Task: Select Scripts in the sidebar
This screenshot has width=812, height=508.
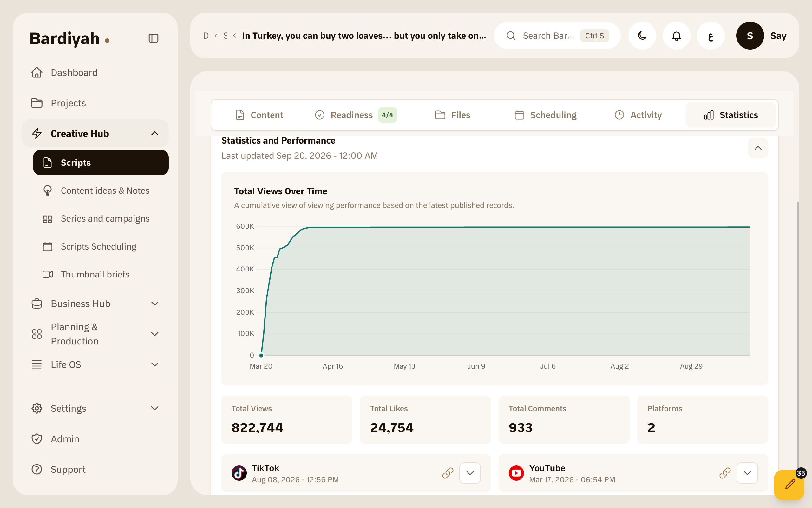Action: pos(101,163)
